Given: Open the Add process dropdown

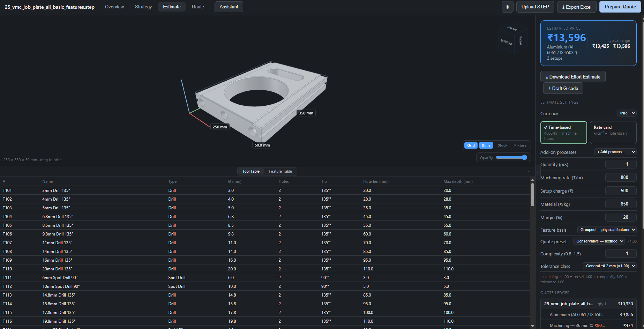Looking at the screenshot, I should click(615, 152).
